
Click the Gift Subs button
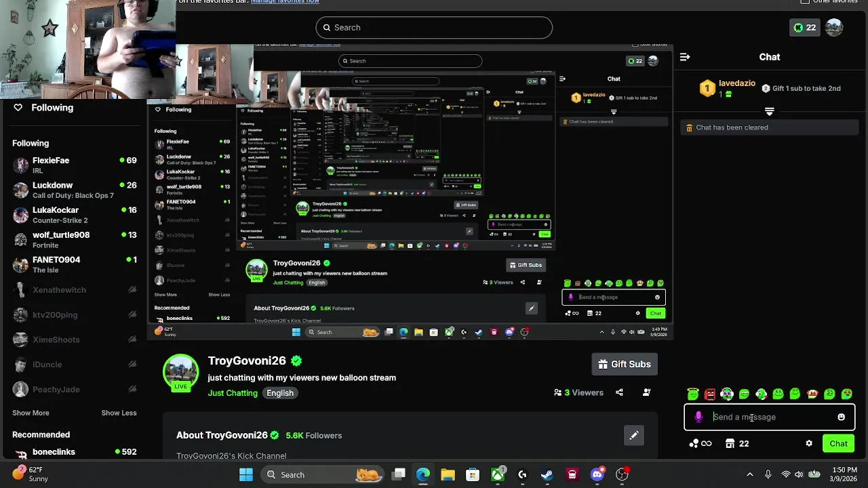coord(625,364)
